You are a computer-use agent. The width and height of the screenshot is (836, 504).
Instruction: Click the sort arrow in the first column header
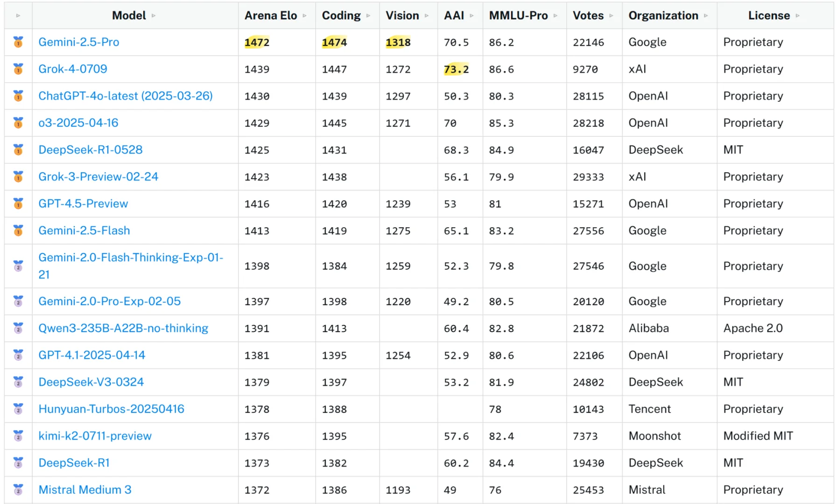(x=18, y=16)
